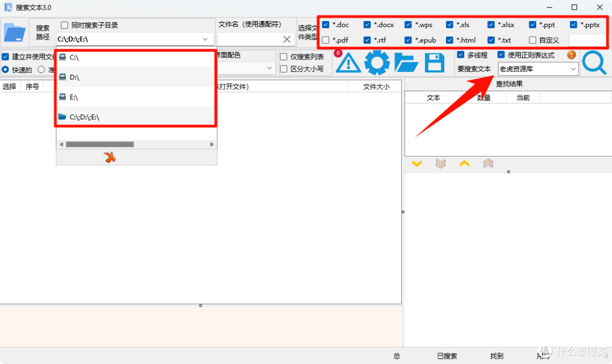Uncheck 使用正则表达式 regex option
The image size is (612, 364).
[501, 54]
